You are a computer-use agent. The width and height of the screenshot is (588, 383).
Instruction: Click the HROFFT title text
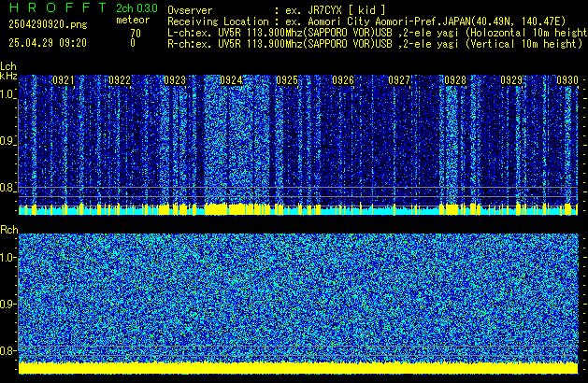coord(57,7)
